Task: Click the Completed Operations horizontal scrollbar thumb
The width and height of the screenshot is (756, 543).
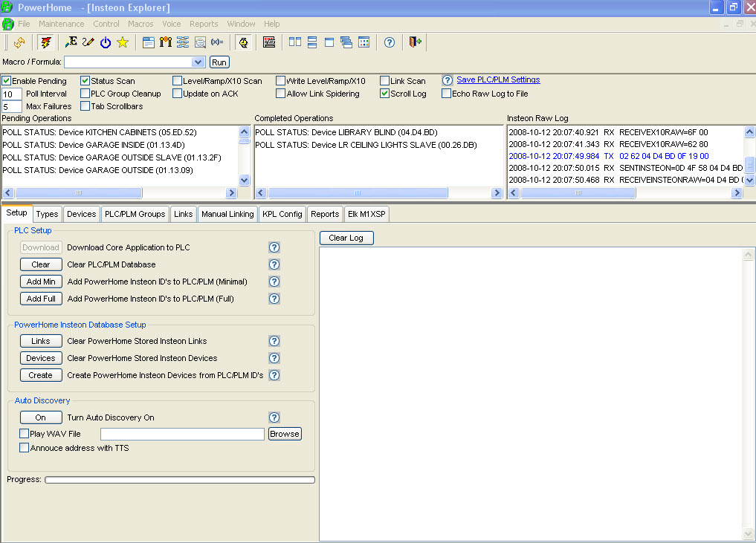Action: click(358, 192)
